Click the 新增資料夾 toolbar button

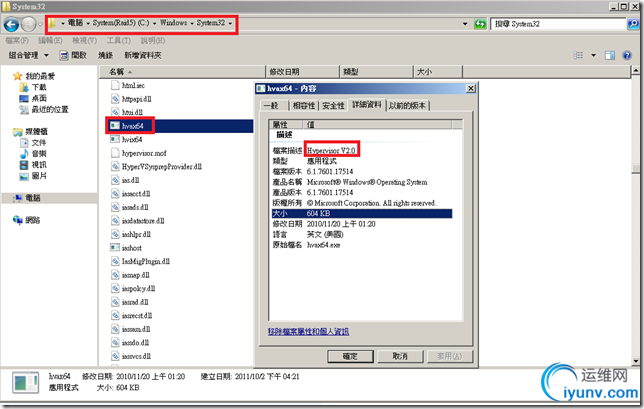(x=143, y=55)
